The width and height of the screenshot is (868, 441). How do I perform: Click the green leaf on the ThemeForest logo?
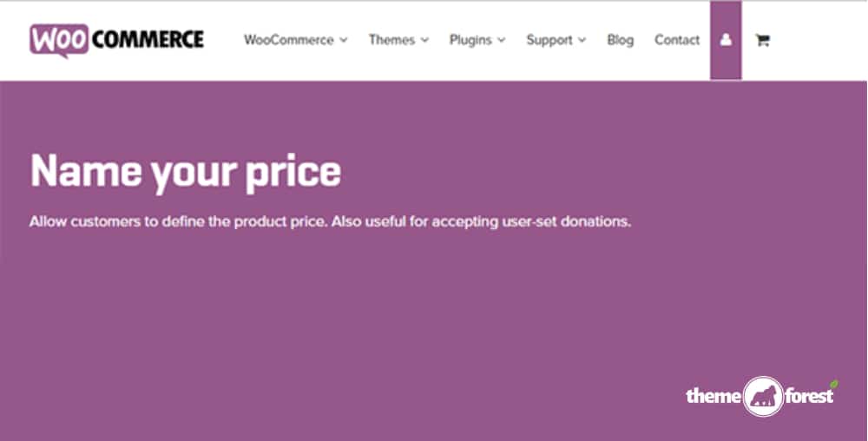point(833,383)
